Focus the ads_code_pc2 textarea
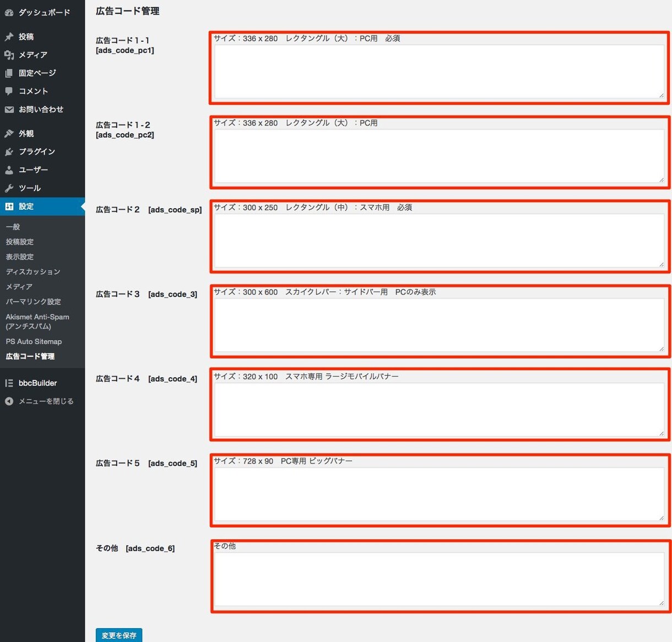 [x=440, y=156]
